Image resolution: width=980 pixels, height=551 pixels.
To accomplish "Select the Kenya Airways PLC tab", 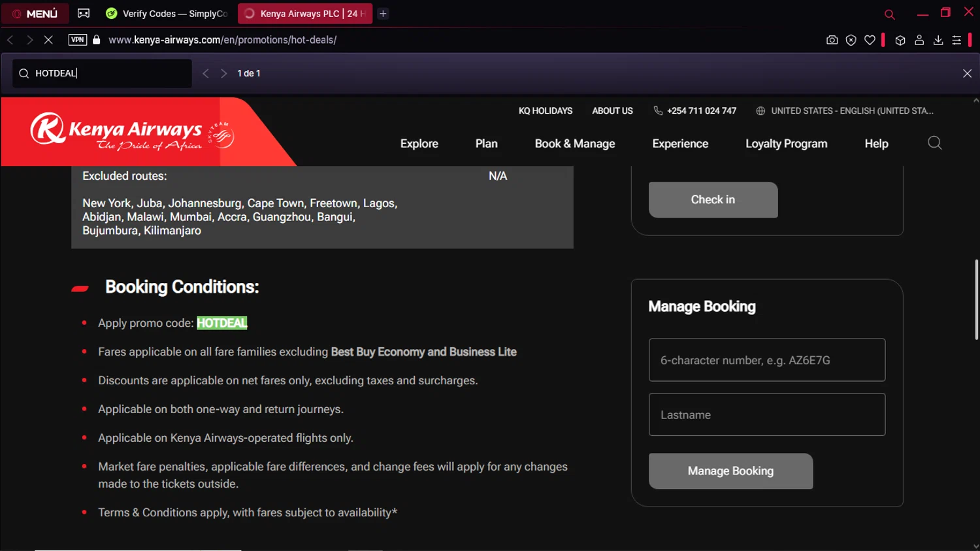I will [305, 13].
